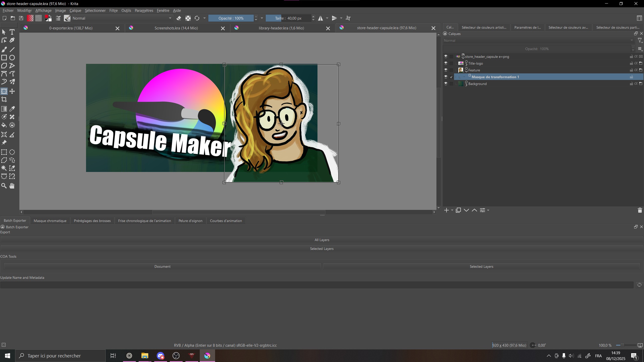Image resolution: width=644 pixels, height=362 pixels.
Task: Hide the Title-logo layer
Action: pyautogui.click(x=446, y=63)
